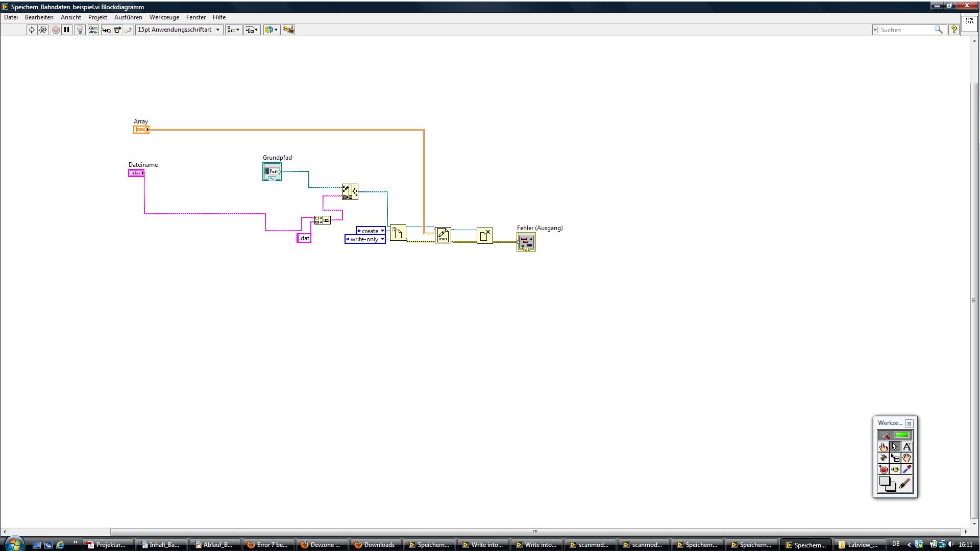Open the font size dropdown

click(218, 30)
